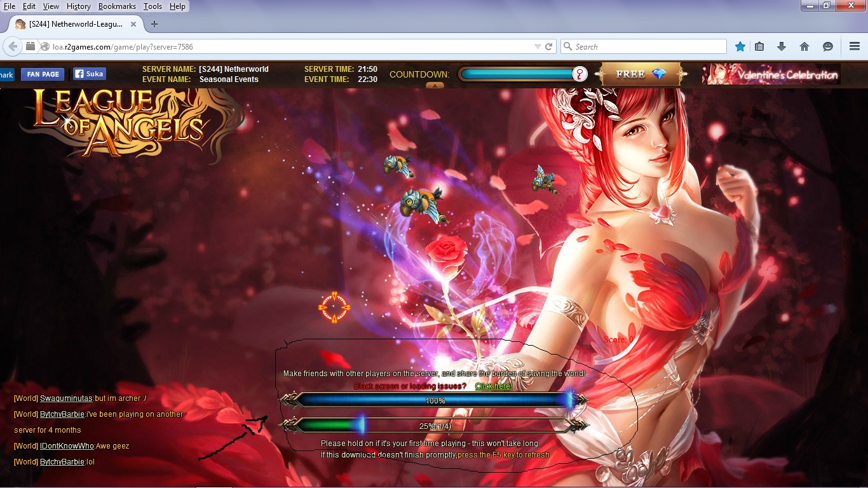Shoot the orange crosshair target
This screenshot has width=868, height=488.
pos(334,308)
